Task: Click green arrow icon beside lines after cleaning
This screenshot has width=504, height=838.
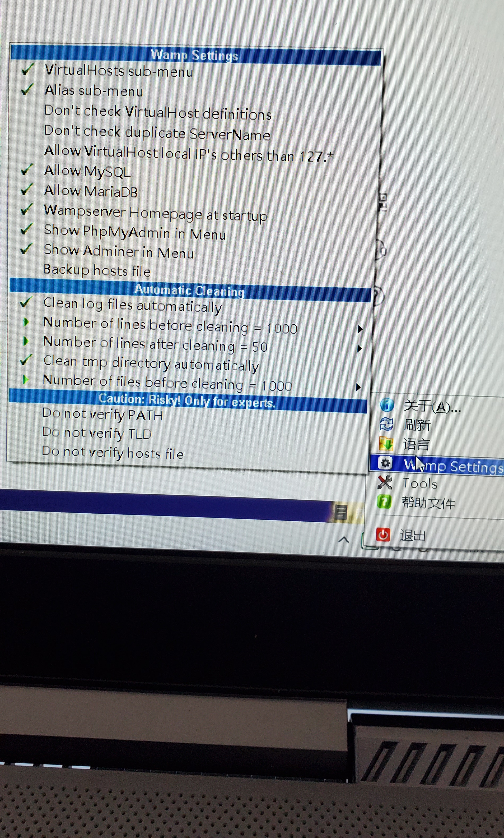Action: click(x=26, y=341)
